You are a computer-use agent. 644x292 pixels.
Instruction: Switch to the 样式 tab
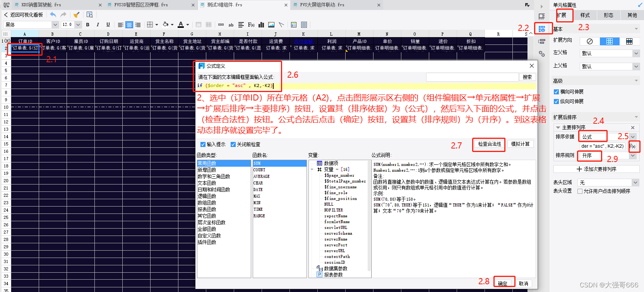585,15
